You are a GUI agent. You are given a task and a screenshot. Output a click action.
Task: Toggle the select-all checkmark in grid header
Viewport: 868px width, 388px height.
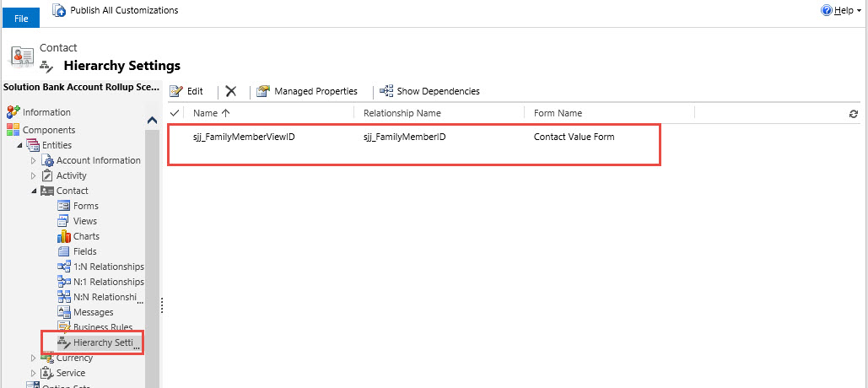[x=175, y=113]
